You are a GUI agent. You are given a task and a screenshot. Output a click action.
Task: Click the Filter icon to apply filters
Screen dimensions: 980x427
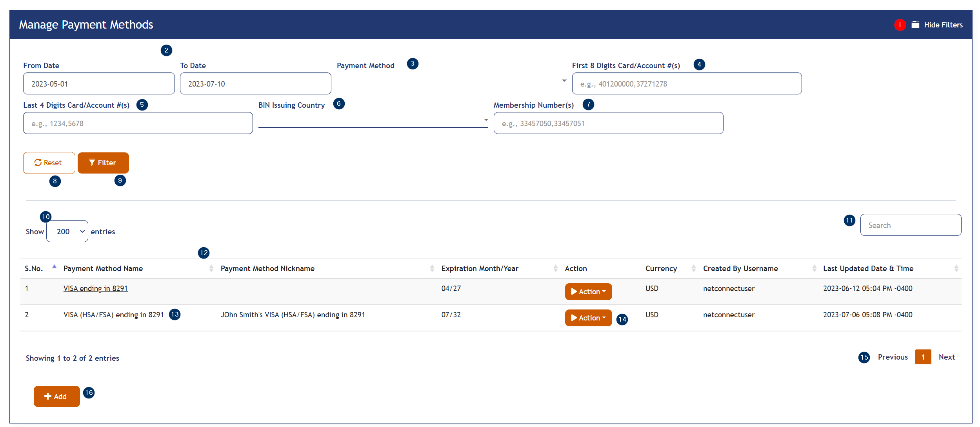101,162
